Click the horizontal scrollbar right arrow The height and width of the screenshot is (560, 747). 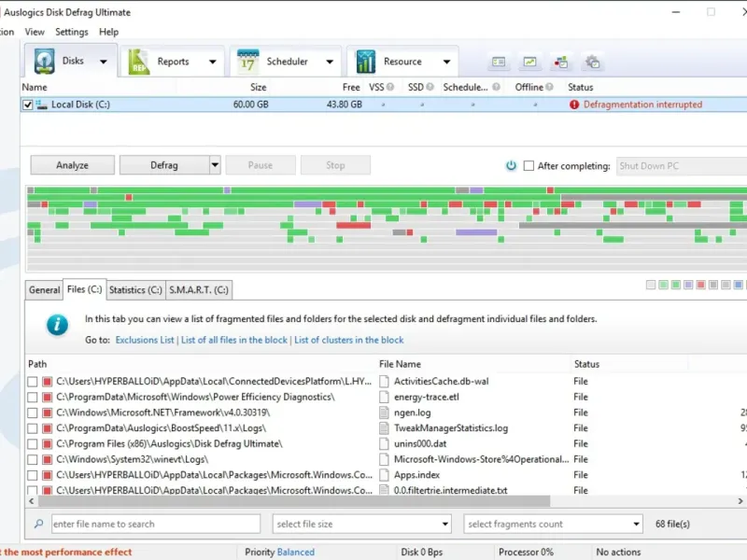point(740,501)
